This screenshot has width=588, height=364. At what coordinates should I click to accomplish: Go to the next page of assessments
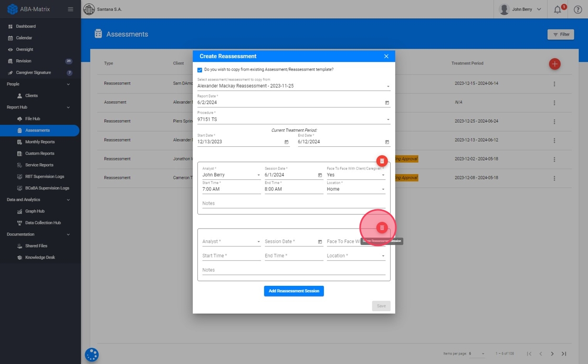[x=552, y=354]
